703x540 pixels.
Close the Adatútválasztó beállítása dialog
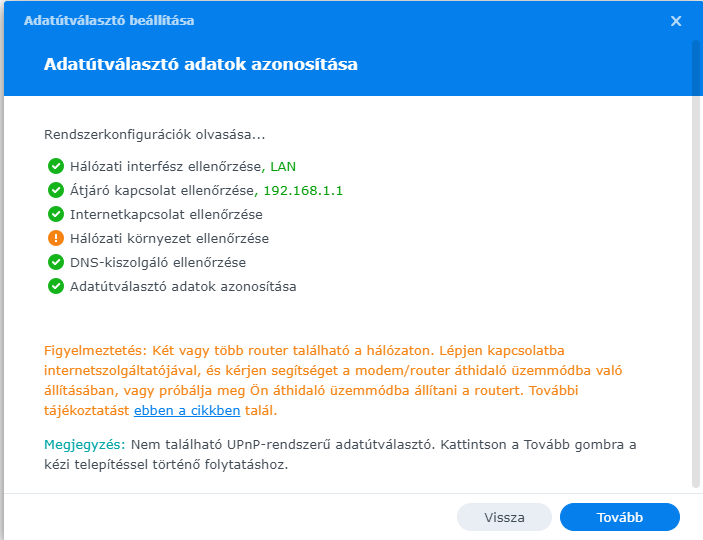[676, 21]
